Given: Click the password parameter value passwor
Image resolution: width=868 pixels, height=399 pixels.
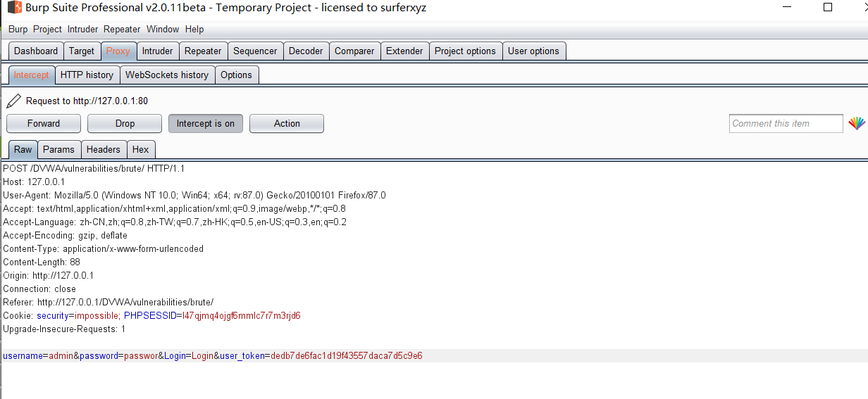Looking at the screenshot, I should click(141, 355).
